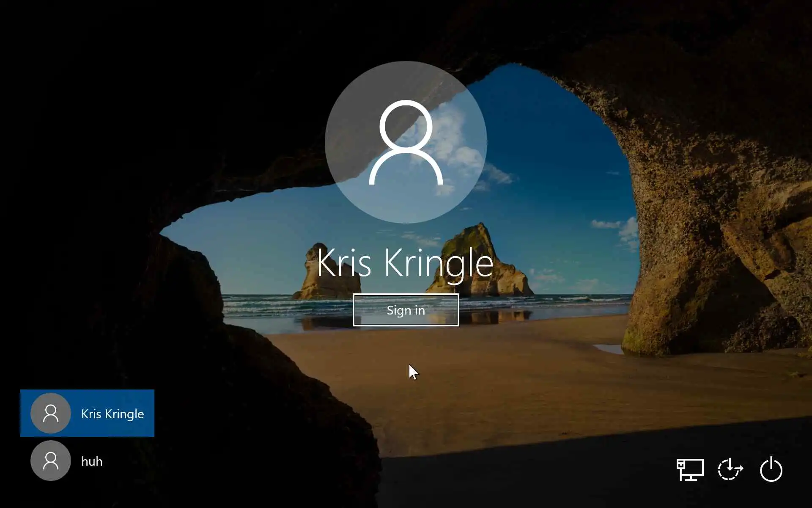Screen dimensions: 812x508
Task: Click the small avatar beside huh
Action: tap(51, 461)
